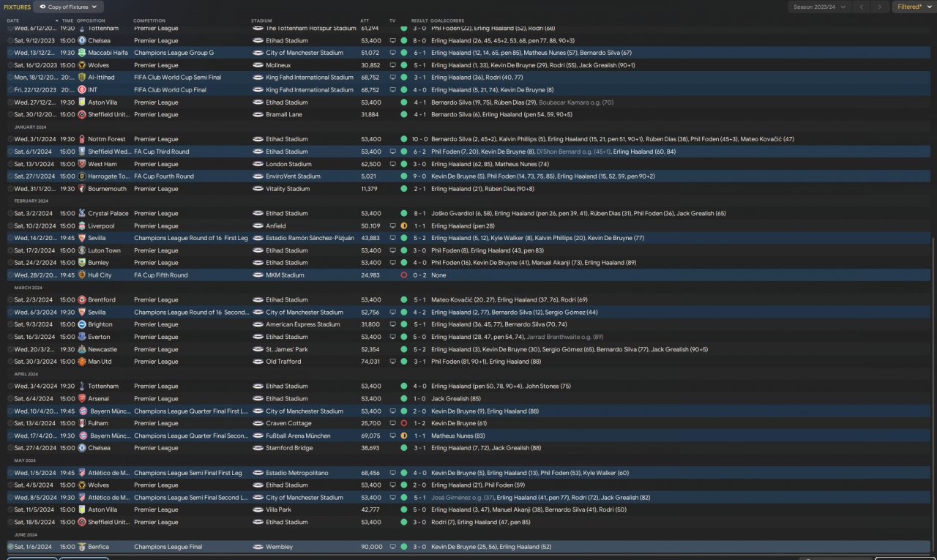Tick the selection circle for Sat, 1/6/2024

pos(10,547)
